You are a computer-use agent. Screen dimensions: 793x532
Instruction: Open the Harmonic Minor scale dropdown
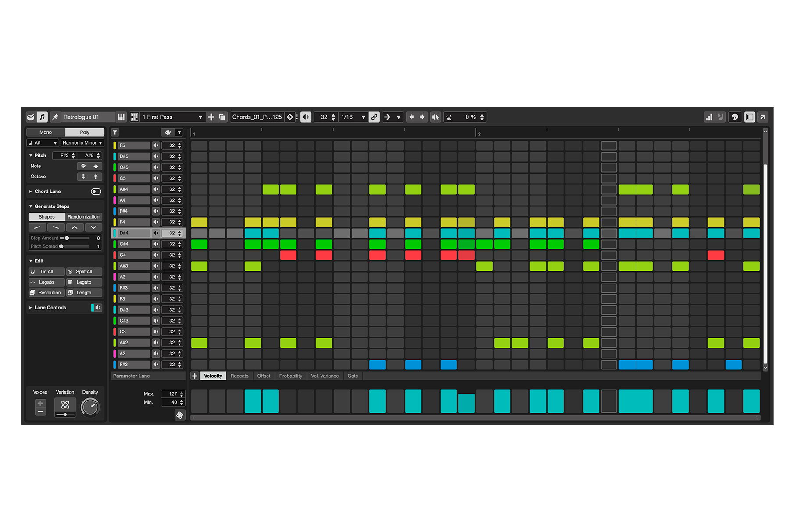point(82,143)
